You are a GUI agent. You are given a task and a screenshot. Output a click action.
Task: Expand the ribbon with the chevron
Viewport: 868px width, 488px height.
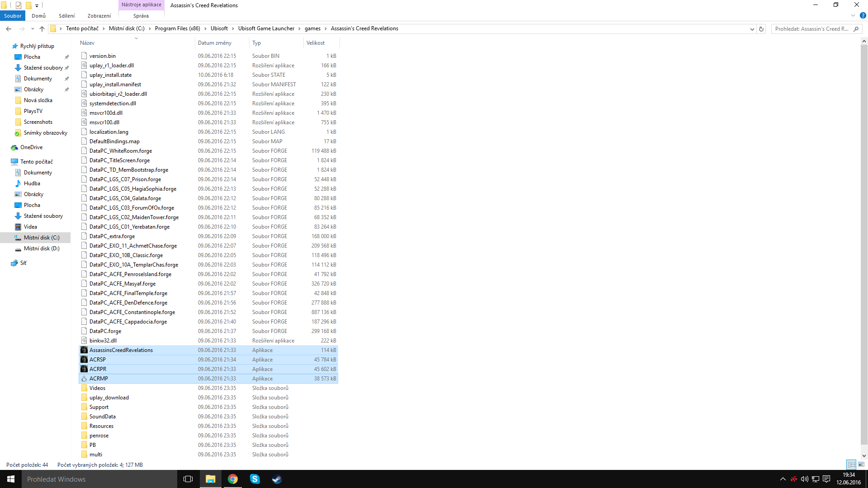point(853,15)
